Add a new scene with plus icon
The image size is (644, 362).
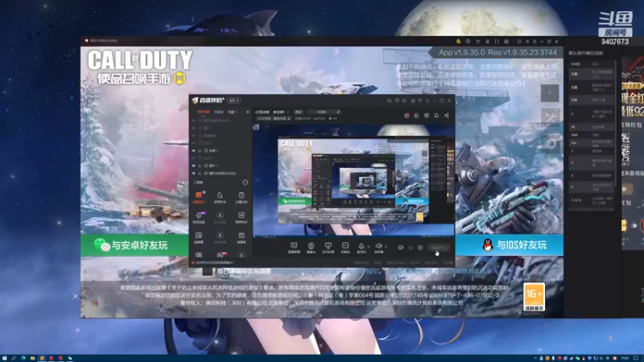(247, 112)
